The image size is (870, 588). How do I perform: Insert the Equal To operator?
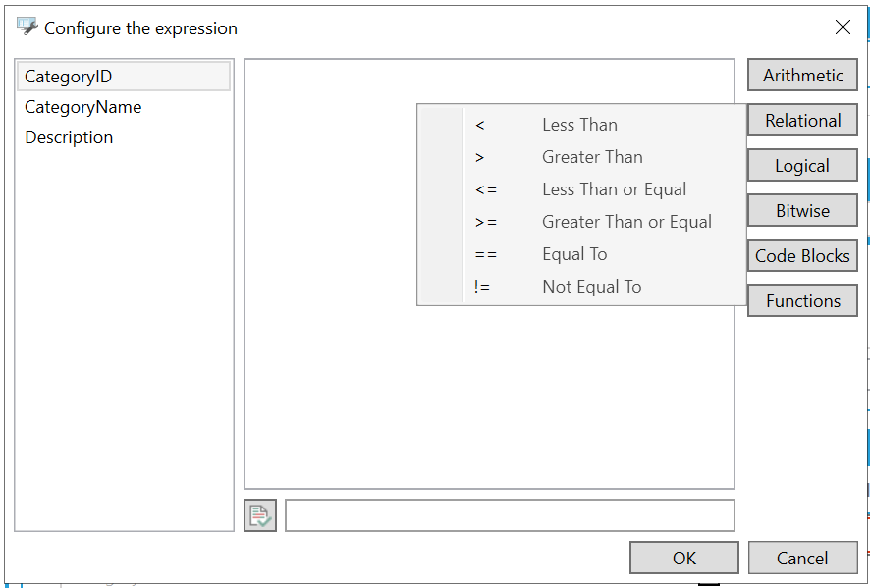(574, 254)
